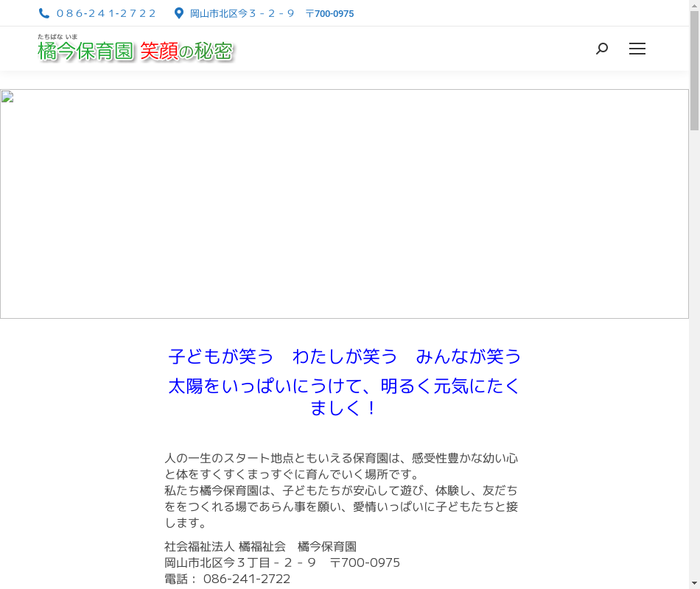Image resolution: width=700 pixels, height=589 pixels.
Task: Click the top bar phone number 086-241-2722
Action: point(106,13)
